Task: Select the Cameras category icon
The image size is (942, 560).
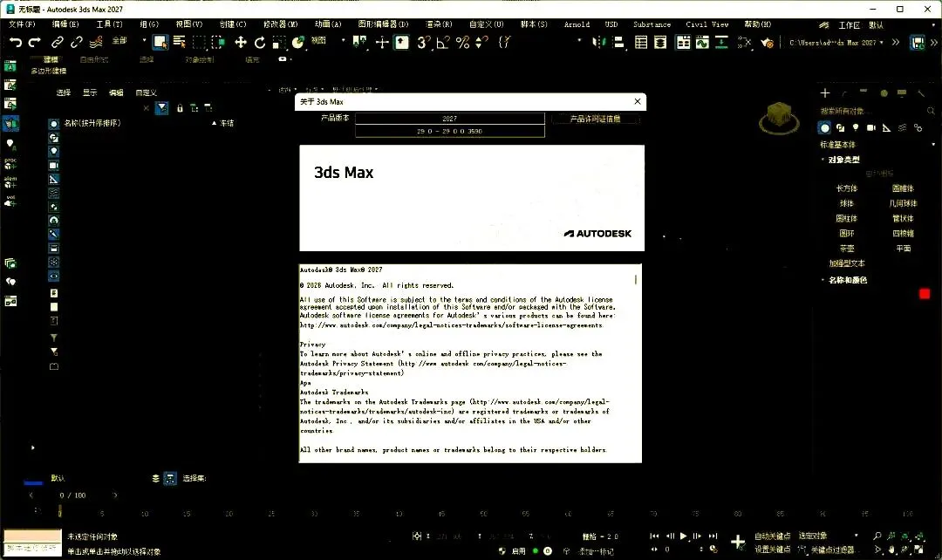Action: coord(871,127)
